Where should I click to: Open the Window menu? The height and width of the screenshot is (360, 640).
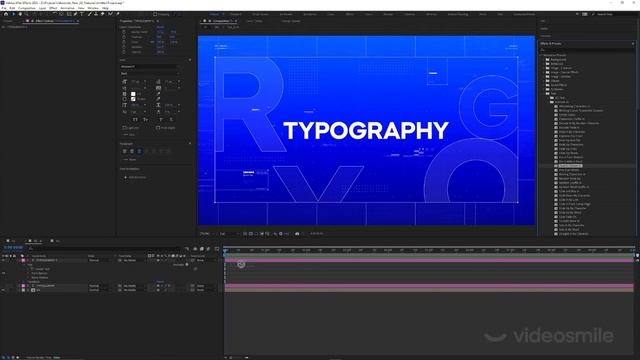coord(93,8)
